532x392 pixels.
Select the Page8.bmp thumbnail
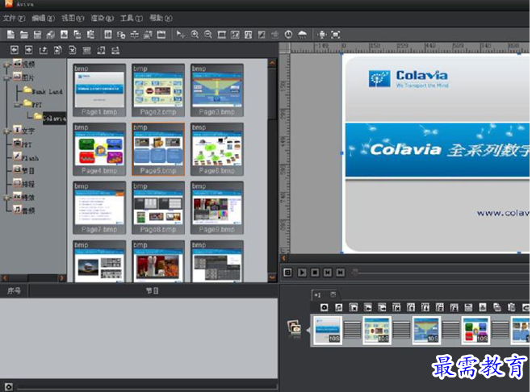click(157, 208)
